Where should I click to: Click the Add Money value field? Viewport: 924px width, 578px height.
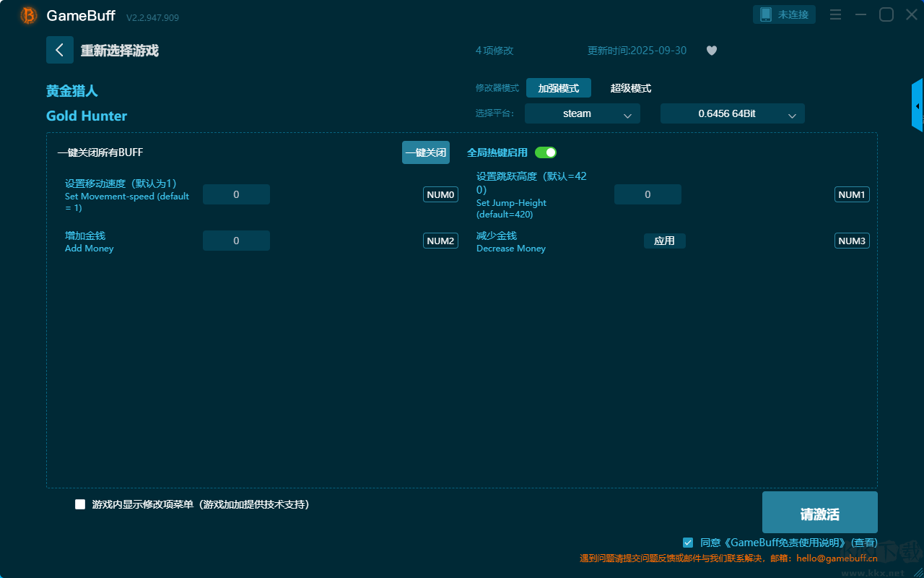click(x=236, y=241)
